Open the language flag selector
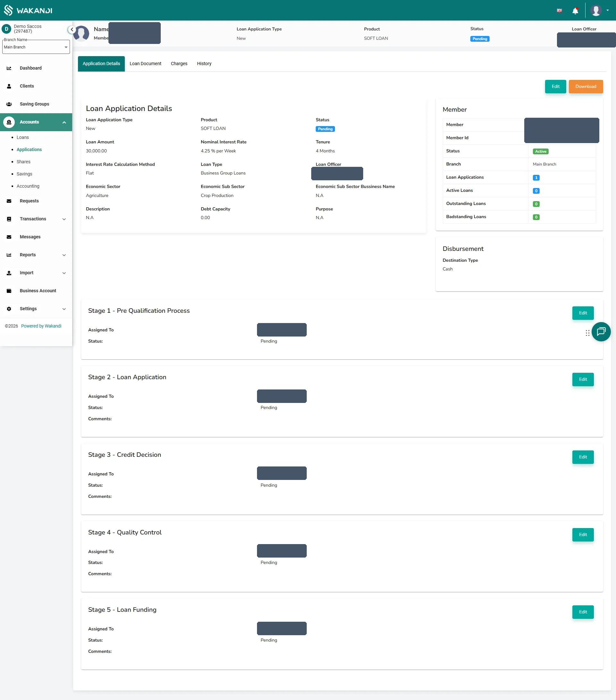The width and height of the screenshot is (616, 700). tap(560, 11)
